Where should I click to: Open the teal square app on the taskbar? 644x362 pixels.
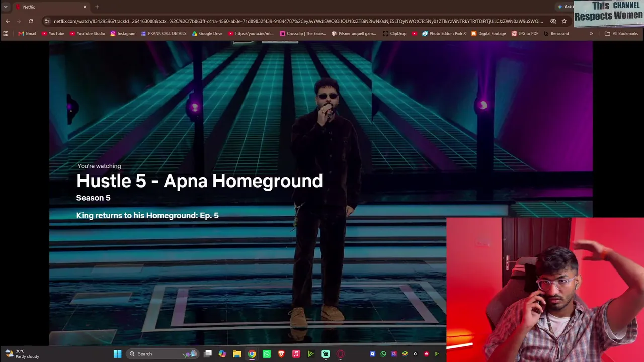click(x=326, y=354)
